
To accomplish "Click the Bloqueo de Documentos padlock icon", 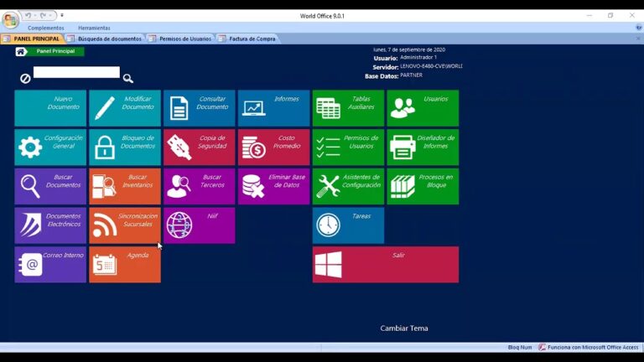I will [105, 147].
